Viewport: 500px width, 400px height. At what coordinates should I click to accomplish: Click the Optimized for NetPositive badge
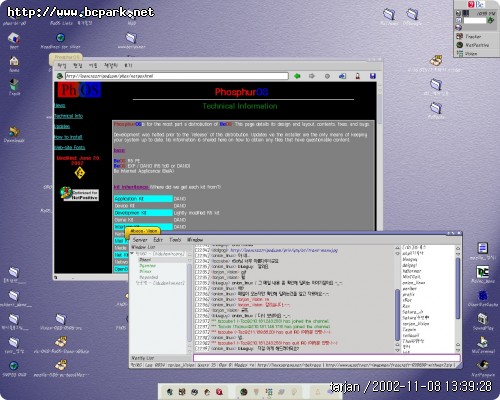tap(80, 194)
